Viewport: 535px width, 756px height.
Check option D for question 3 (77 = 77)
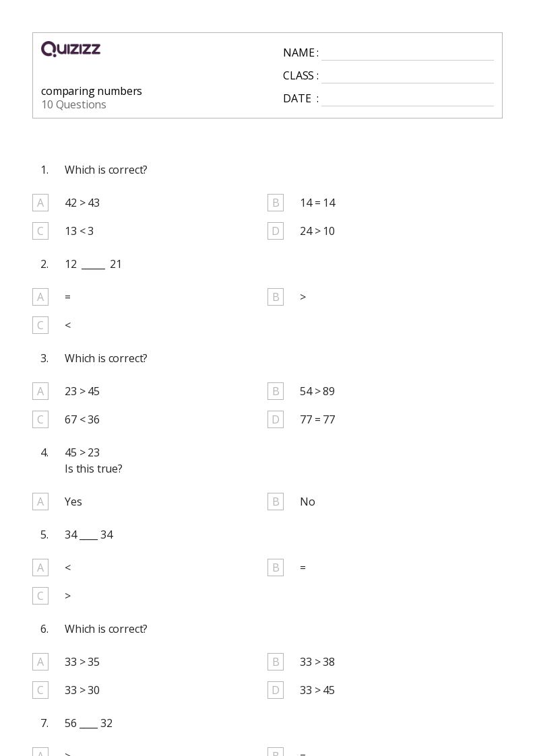pyautogui.click(x=276, y=419)
